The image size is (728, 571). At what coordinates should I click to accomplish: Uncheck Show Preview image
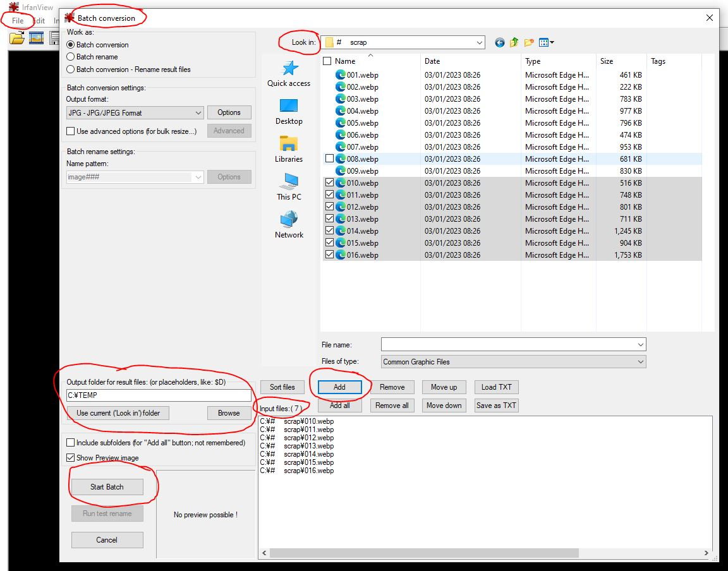tap(71, 458)
